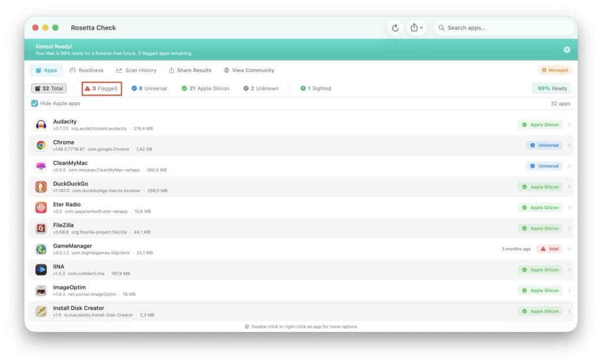Screen dimensions: 602x364
Task: Click the Rosetta Check window title
Action: click(93, 28)
